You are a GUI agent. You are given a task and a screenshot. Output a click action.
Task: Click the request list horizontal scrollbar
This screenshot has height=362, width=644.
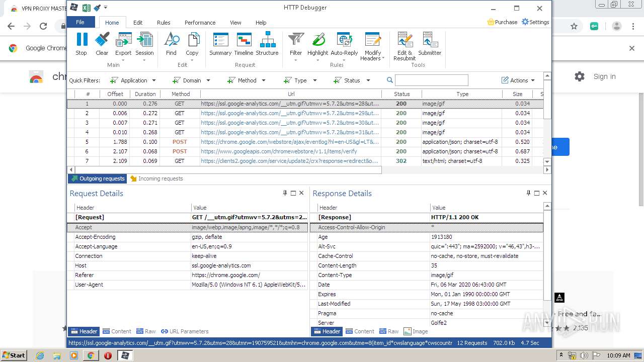click(x=228, y=170)
